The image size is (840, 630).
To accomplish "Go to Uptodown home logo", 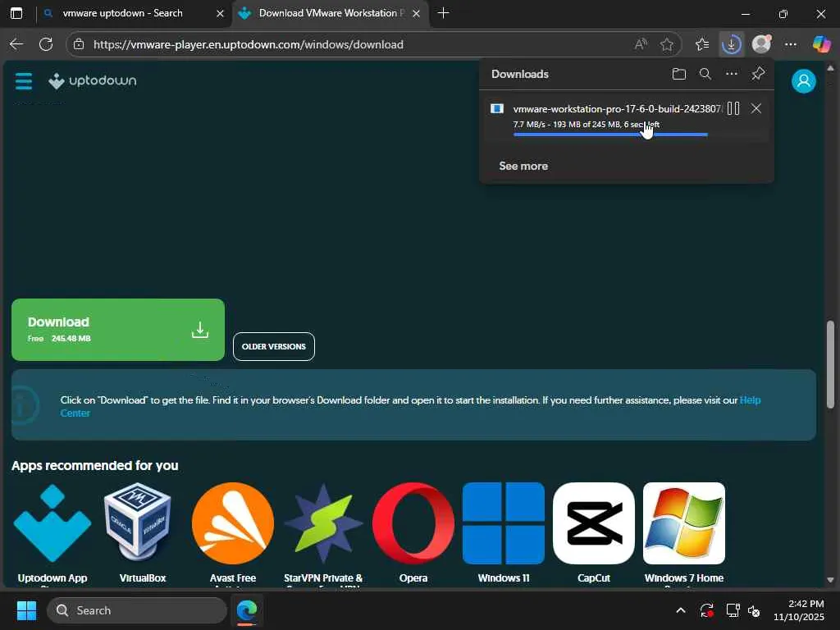I will (x=92, y=81).
